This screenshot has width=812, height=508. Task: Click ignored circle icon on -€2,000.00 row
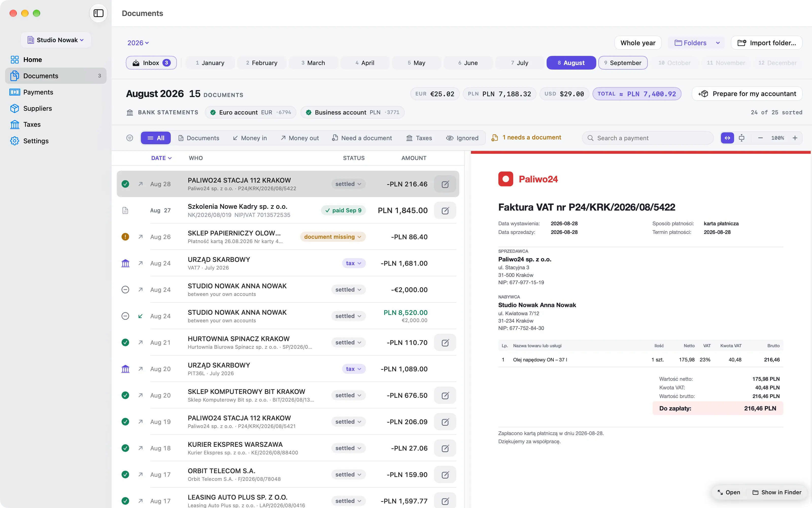[x=125, y=290]
